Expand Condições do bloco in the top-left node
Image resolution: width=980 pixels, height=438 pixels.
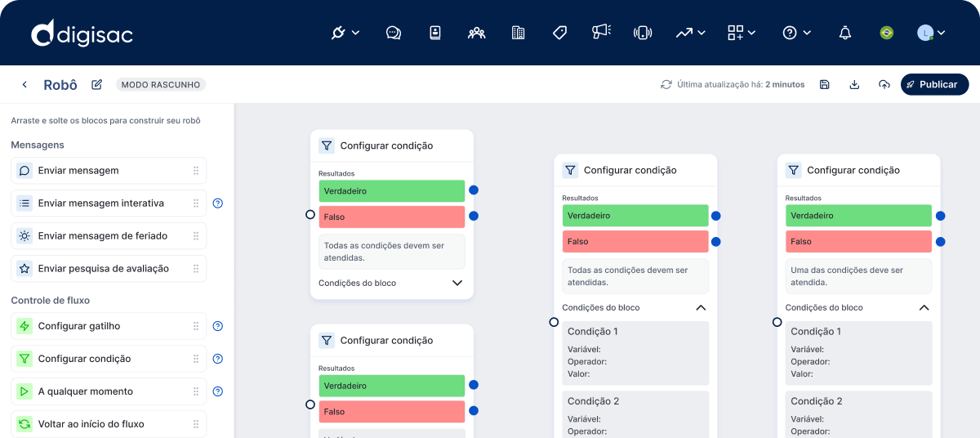click(457, 283)
